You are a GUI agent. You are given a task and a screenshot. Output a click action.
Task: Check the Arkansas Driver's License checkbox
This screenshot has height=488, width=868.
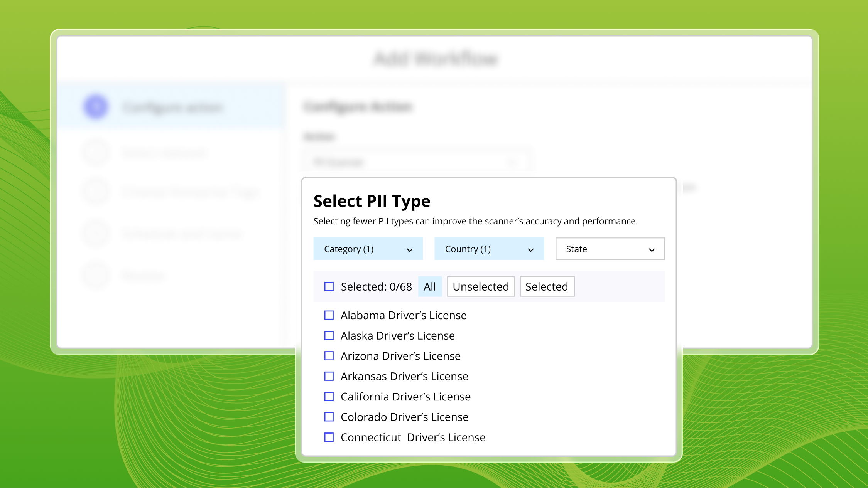point(329,376)
